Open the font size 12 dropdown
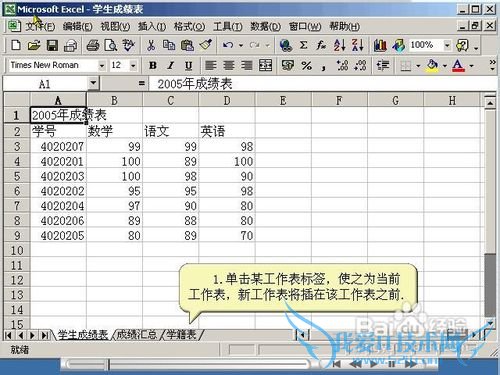This screenshot has height=375, width=500. pyautogui.click(x=133, y=65)
